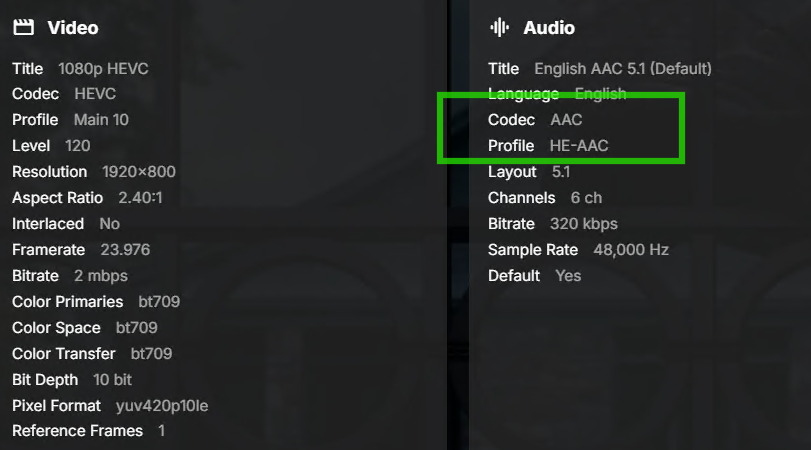Click the Video clapperboard icon
Image resolution: width=811 pixels, height=450 pixels.
click(23, 27)
